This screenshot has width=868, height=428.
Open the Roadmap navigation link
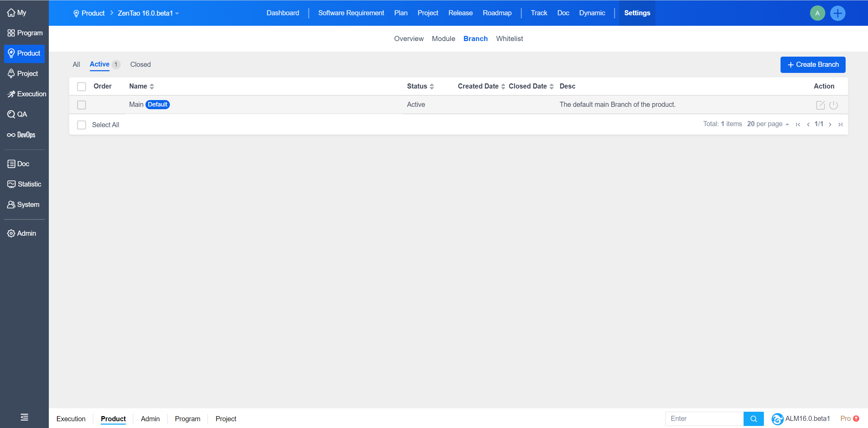[x=497, y=13]
